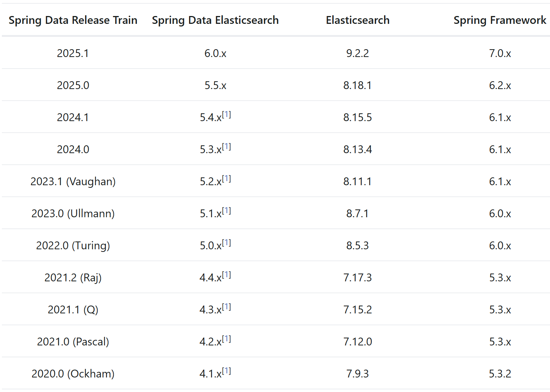Click footnote [1] beside 4.1.x

point(226,371)
